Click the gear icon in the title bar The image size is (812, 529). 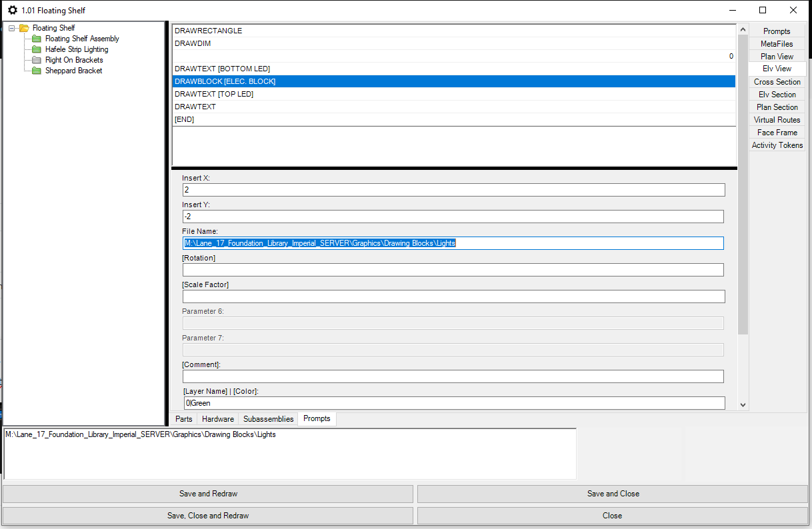click(x=12, y=10)
